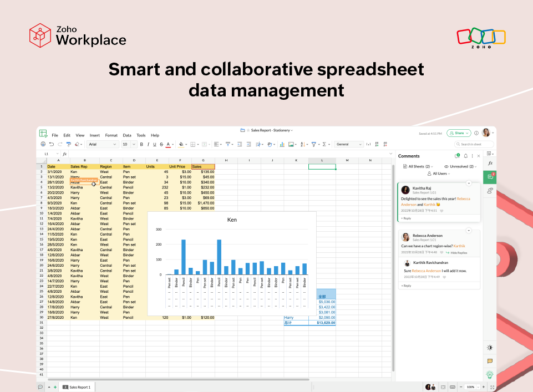Viewport: 533px width, 392px height.
Task: Click the Undo icon
Action: [51, 144]
